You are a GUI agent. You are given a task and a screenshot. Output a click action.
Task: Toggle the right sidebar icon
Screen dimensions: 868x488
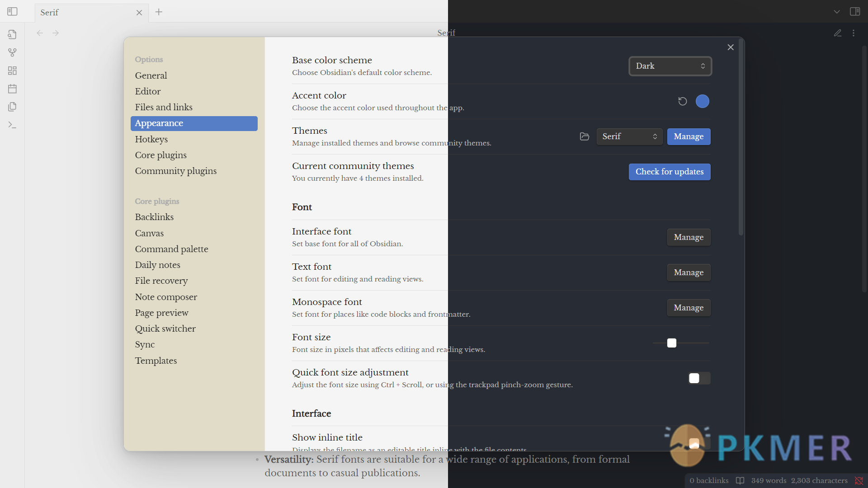click(855, 12)
